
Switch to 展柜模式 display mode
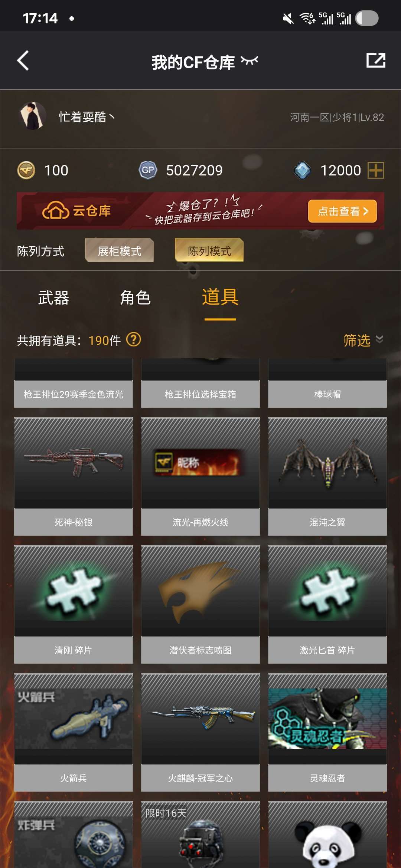click(119, 251)
